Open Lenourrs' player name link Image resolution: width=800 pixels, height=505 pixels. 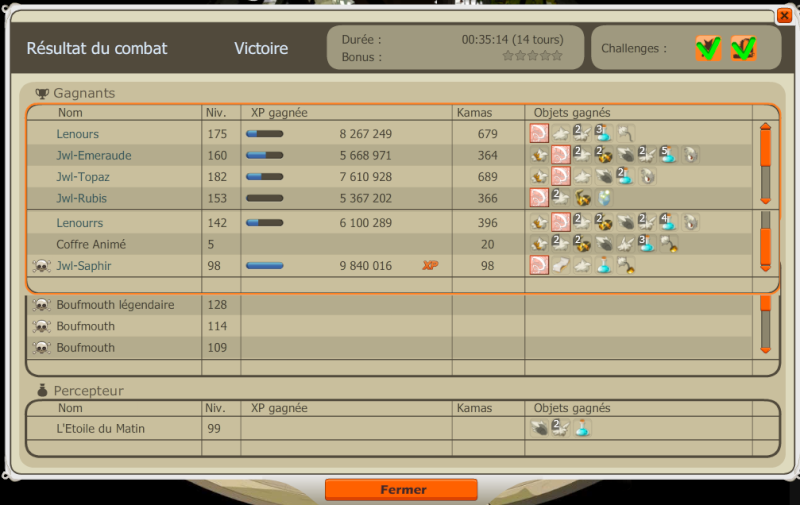tap(80, 223)
